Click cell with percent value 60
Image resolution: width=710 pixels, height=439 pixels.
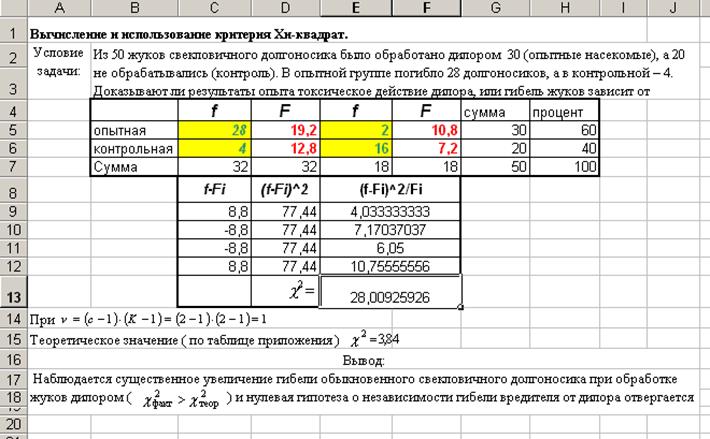[x=565, y=130]
